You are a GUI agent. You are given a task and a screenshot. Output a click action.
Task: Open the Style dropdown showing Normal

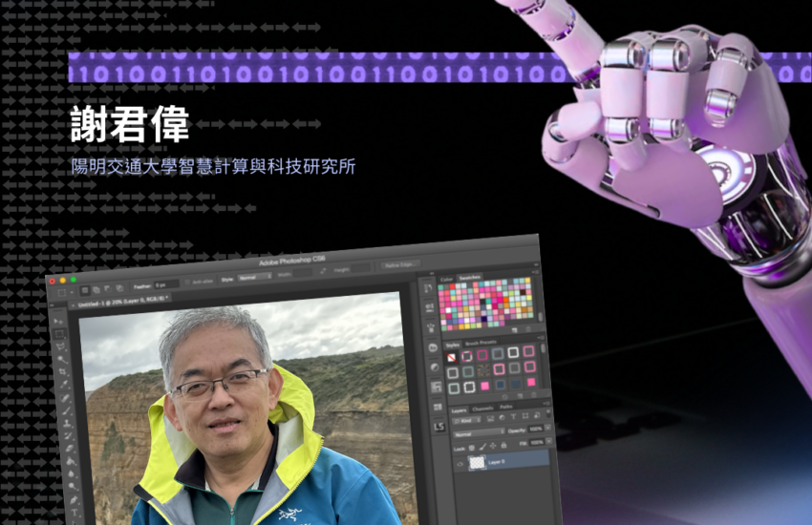[255, 277]
